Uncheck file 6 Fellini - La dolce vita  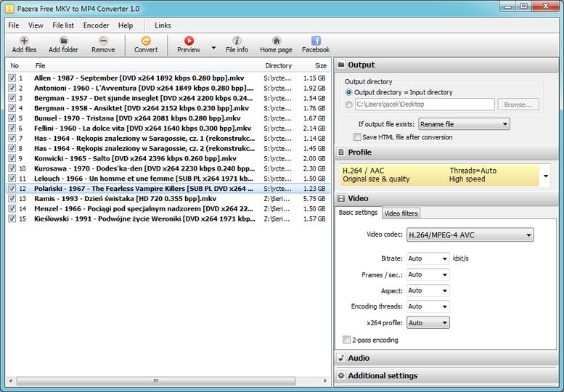(x=12, y=128)
